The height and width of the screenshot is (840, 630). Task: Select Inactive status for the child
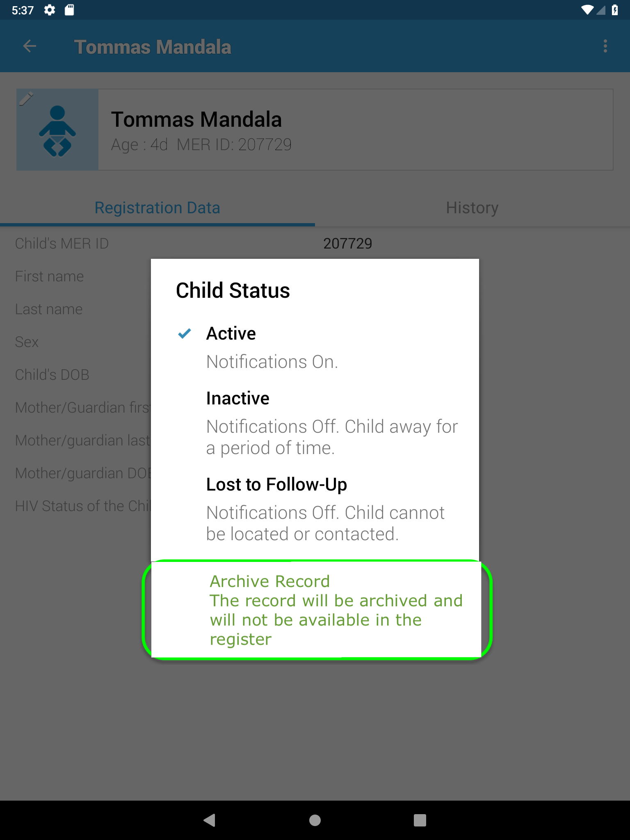238,397
